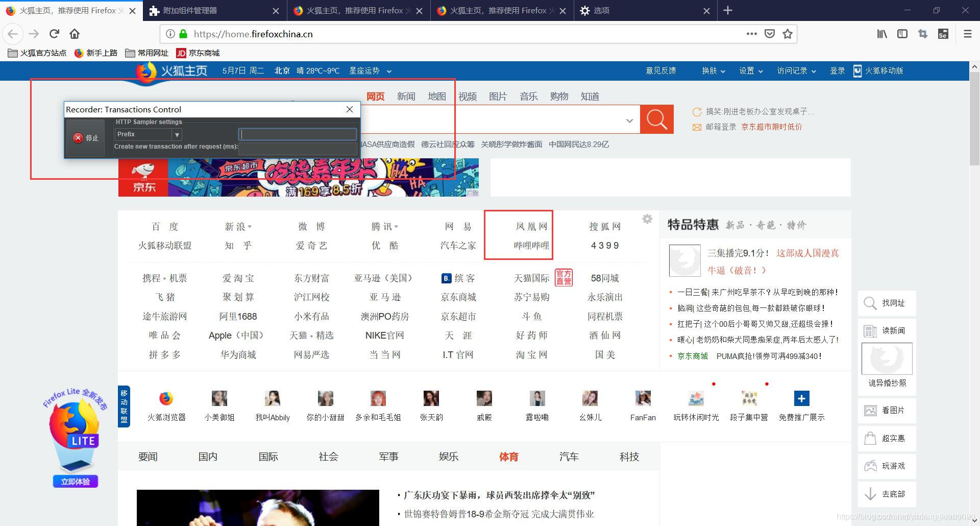Screen dimensions: 980x526
Task: Open the Library bookshelf icon
Action: [882, 34]
